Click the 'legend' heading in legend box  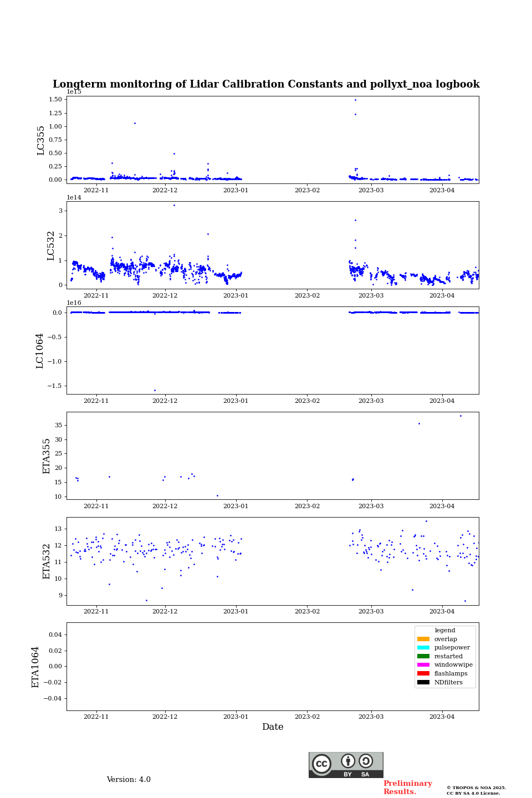pos(445,630)
